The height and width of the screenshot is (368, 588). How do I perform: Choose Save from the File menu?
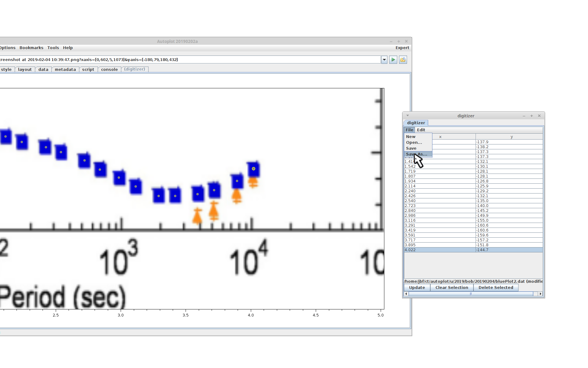pos(418,148)
